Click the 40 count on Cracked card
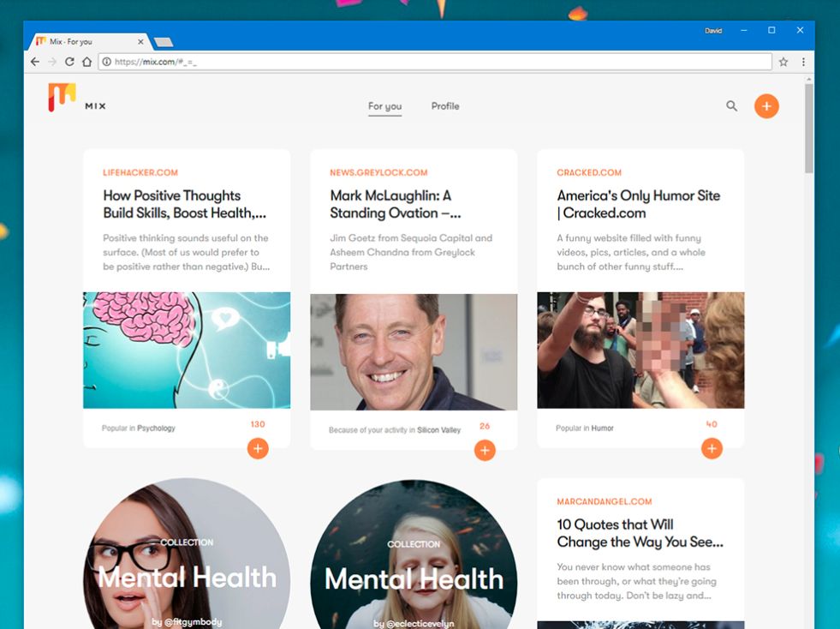The image size is (840, 629). point(712,424)
